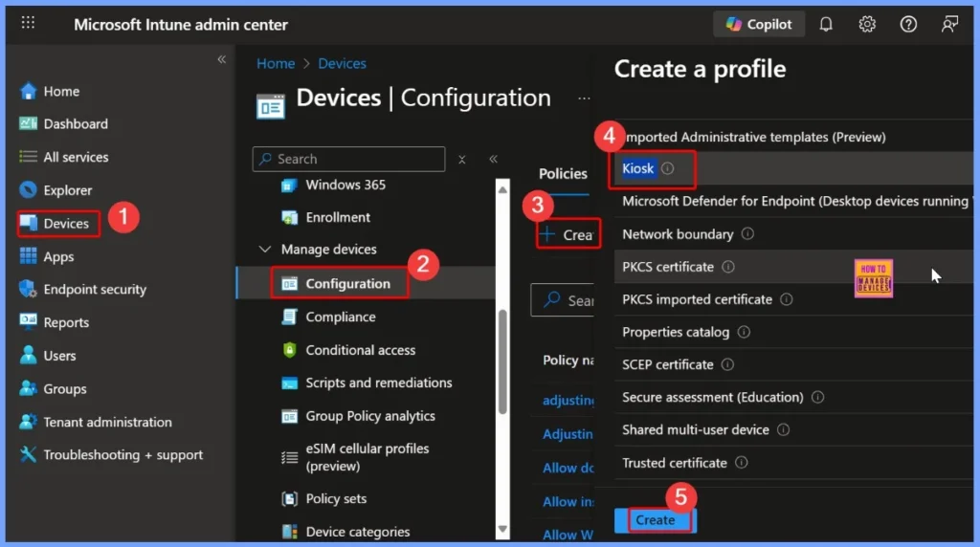Viewport: 980px width, 547px height.
Task: Click the Home breadcrumb link
Action: pos(276,63)
